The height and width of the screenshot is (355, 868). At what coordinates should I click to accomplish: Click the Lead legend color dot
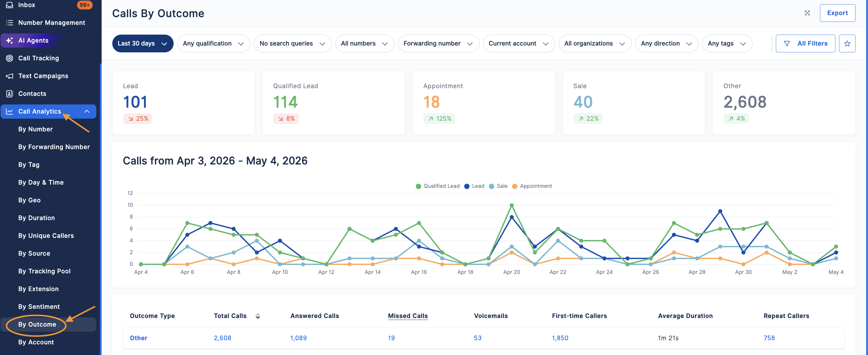467,186
